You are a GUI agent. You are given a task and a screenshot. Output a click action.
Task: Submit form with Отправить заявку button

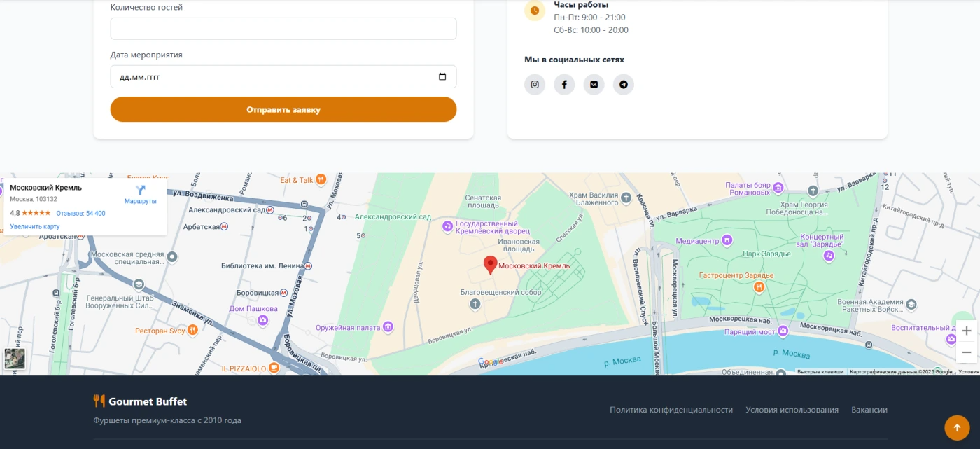[x=283, y=109]
